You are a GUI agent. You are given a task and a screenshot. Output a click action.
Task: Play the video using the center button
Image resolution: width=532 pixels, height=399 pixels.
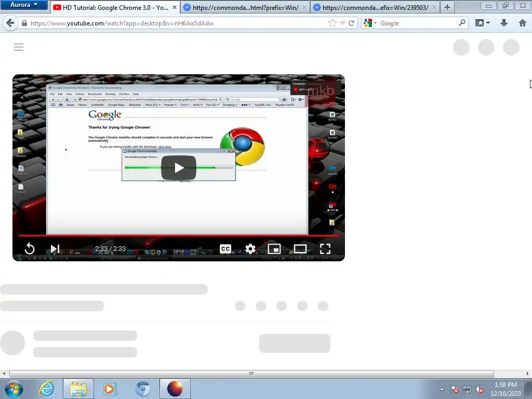tap(179, 168)
